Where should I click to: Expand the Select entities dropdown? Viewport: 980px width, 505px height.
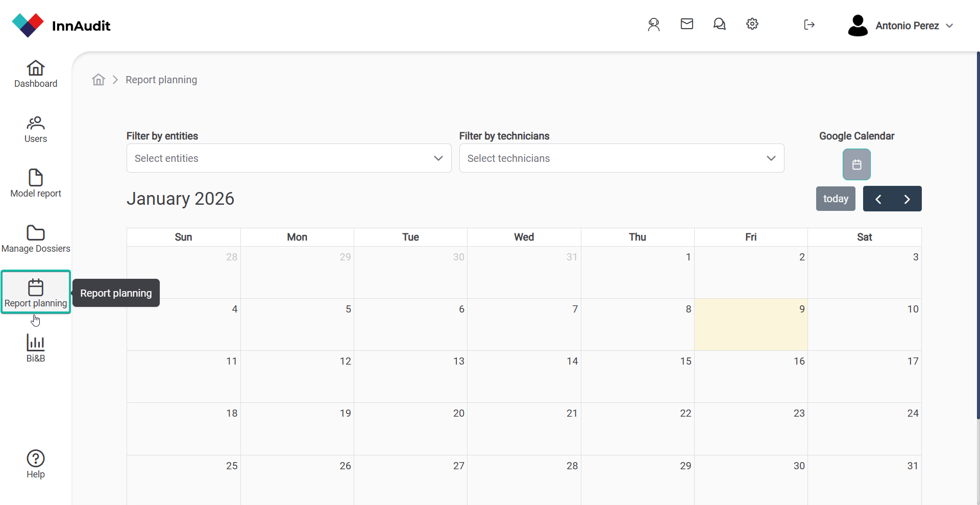click(289, 158)
